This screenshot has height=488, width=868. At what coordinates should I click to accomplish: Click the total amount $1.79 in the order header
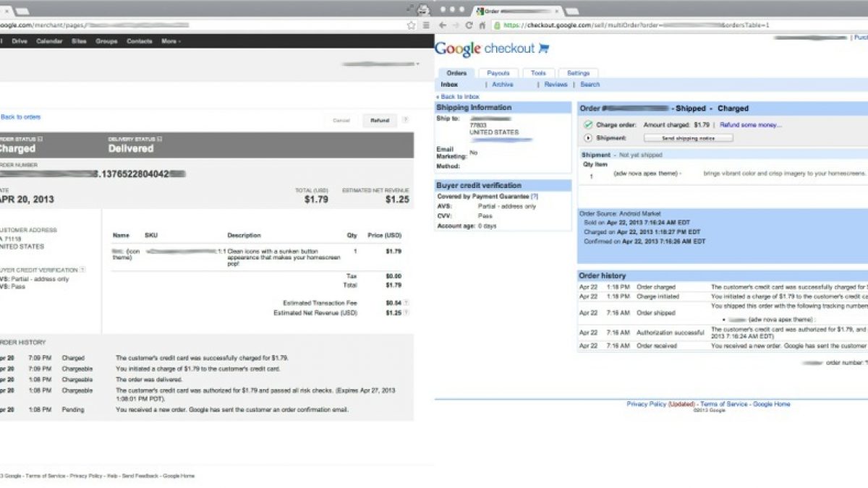pyautogui.click(x=317, y=199)
